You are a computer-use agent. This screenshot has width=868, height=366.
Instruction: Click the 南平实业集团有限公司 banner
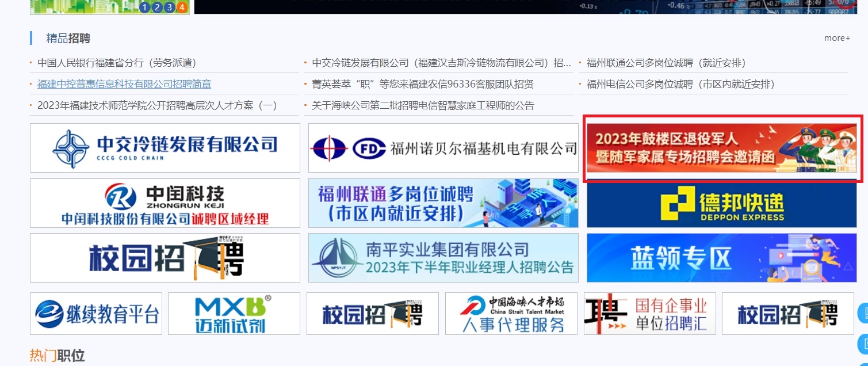pyautogui.click(x=443, y=258)
